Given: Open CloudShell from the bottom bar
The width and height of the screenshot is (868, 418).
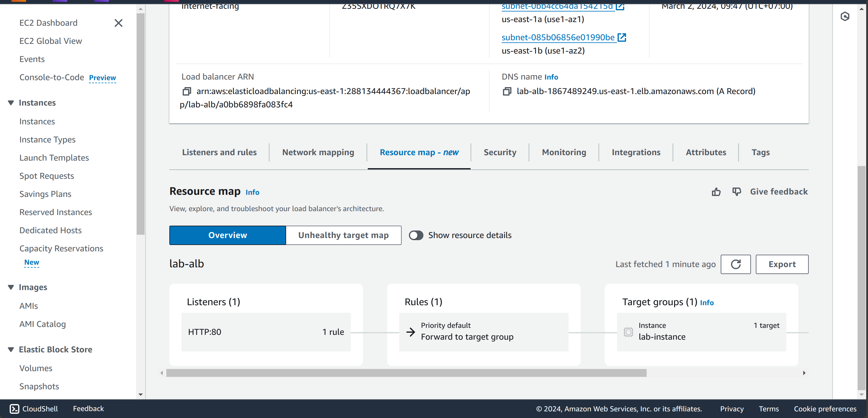Looking at the screenshot, I should pyautogui.click(x=33, y=409).
